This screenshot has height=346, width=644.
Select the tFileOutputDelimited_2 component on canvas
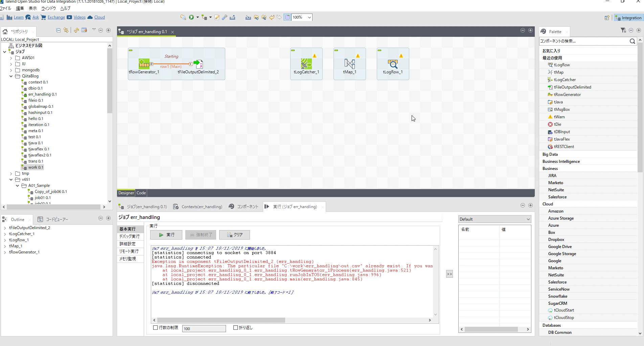198,64
